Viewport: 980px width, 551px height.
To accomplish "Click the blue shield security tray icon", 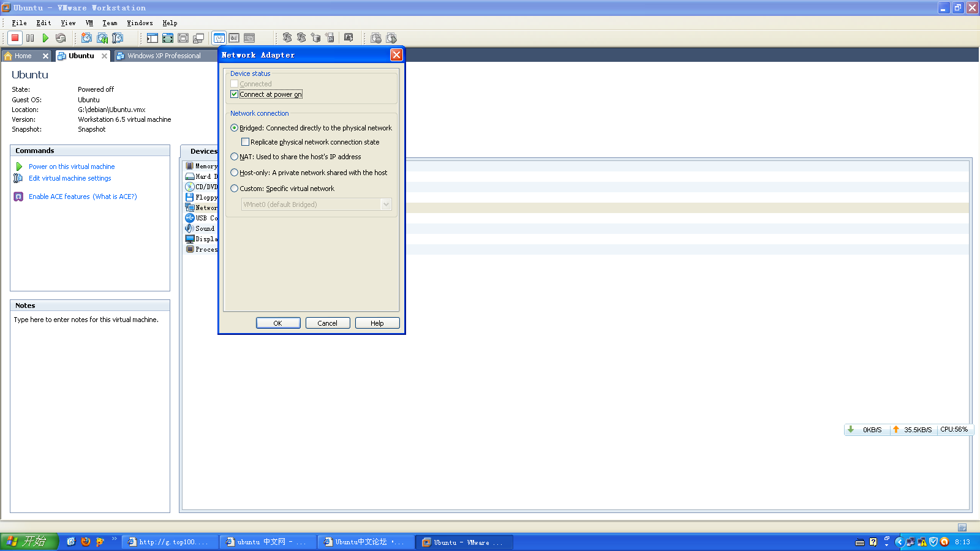I will (933, 542).
